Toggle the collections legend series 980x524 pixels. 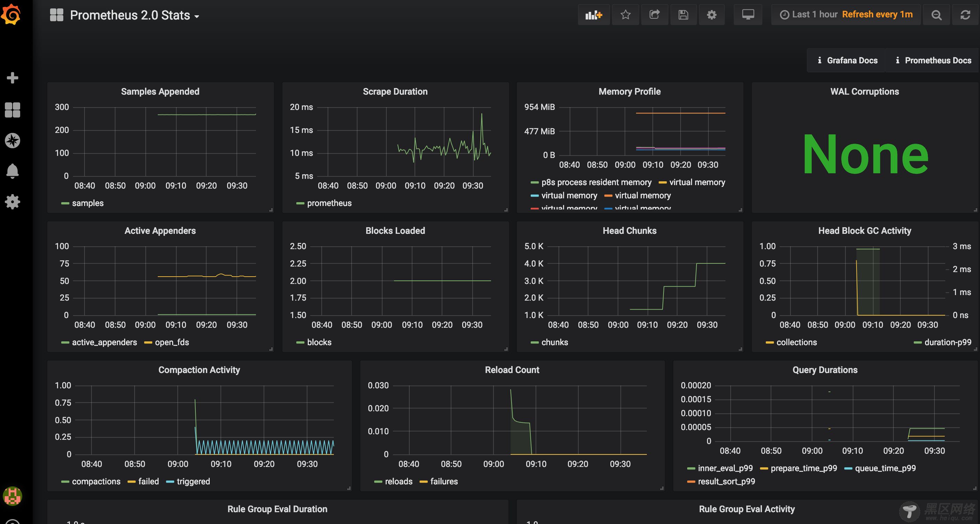click(x=797, y=342)
